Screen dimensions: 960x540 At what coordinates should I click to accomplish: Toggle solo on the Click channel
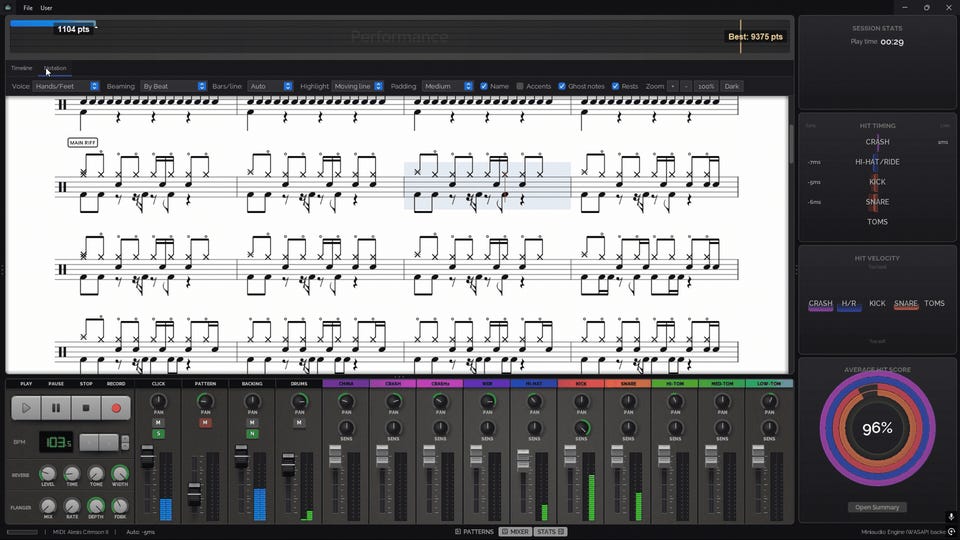pyautogui.click(x=158, y=433)
